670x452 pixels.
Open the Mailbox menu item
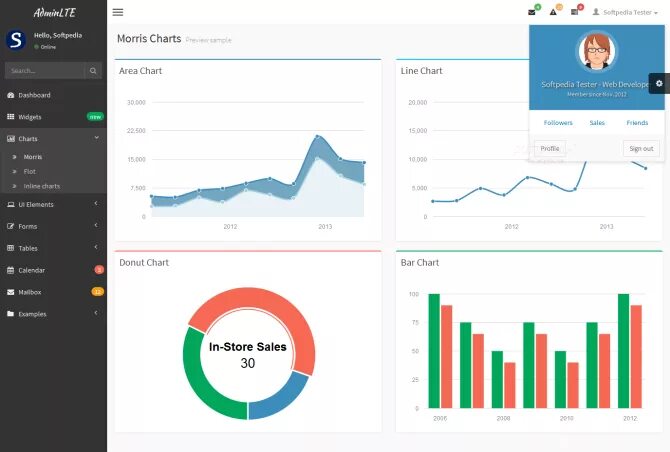click(53, 292)
